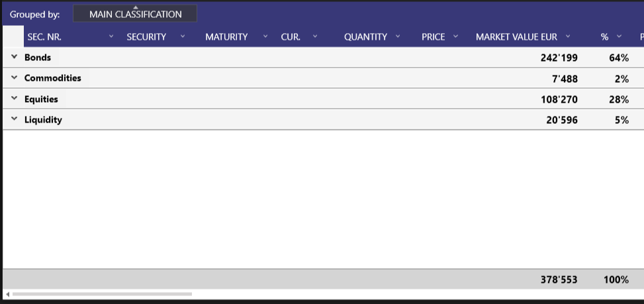Expand the Liquidity group row
The width and height of the screenshot is (644, 304).
15,119
